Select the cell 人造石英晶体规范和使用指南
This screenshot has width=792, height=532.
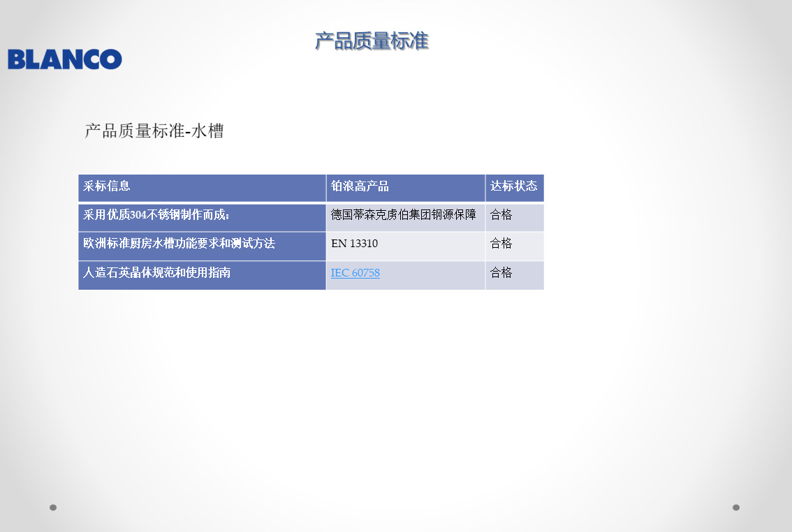202,276
